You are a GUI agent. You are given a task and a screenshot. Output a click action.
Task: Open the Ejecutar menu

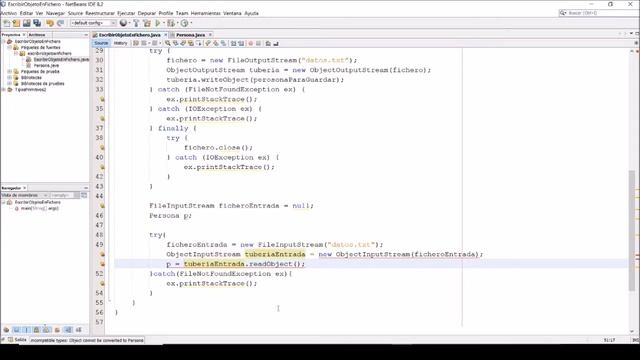pyautogui.click(x=126, y=13)
